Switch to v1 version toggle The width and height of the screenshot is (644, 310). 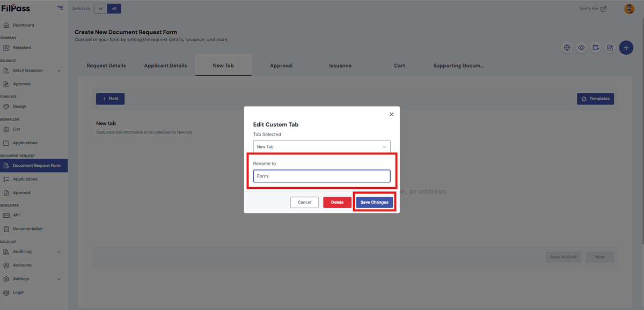tap(100, 9)
